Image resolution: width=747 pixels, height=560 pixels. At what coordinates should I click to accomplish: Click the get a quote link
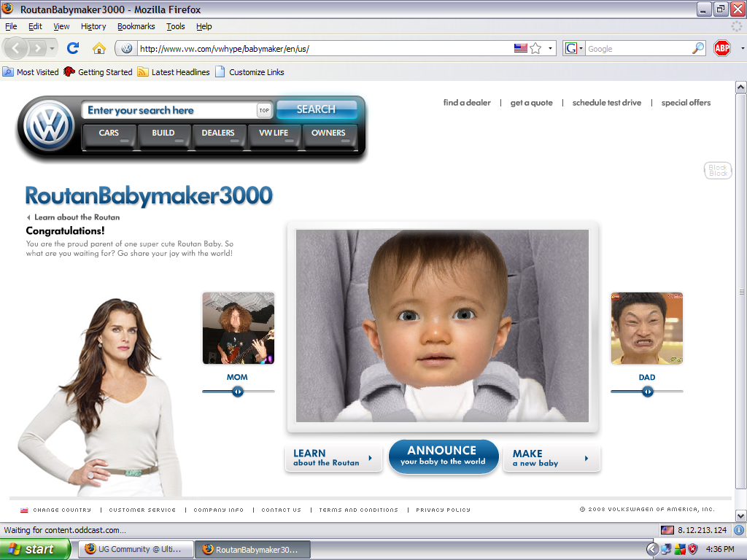click(532, 102)
